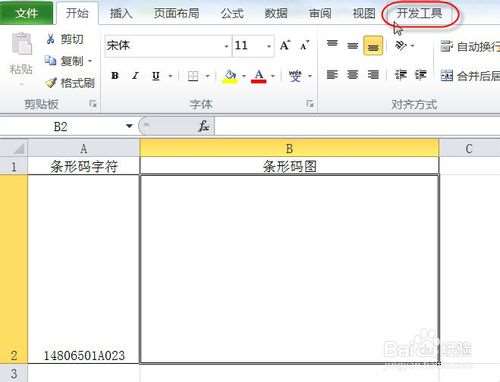Open the File (文件) menu button
This screenshot has height=382, width=500.
coord(26,13)
